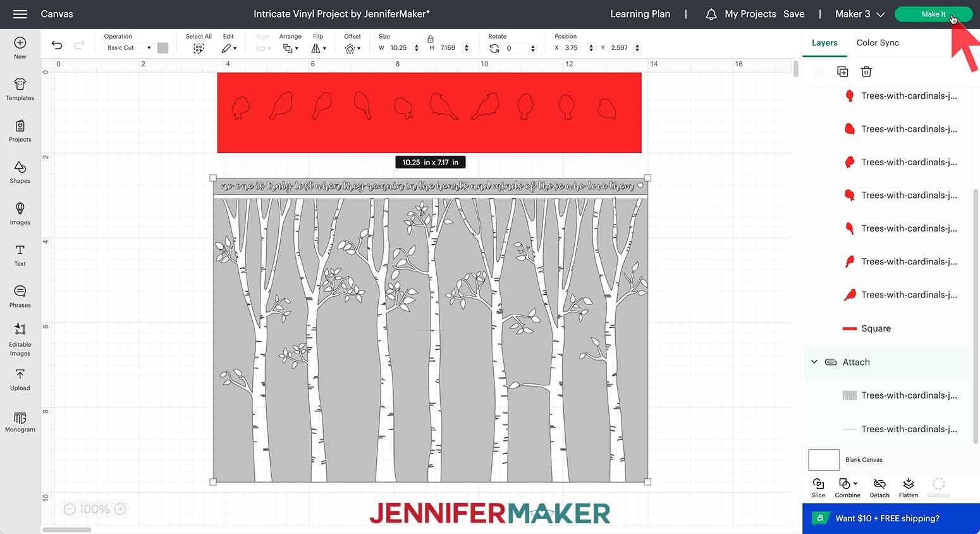980x534 pixels.
Task: Click the canvas horizontal scrollbar
Action: (67, 530)
